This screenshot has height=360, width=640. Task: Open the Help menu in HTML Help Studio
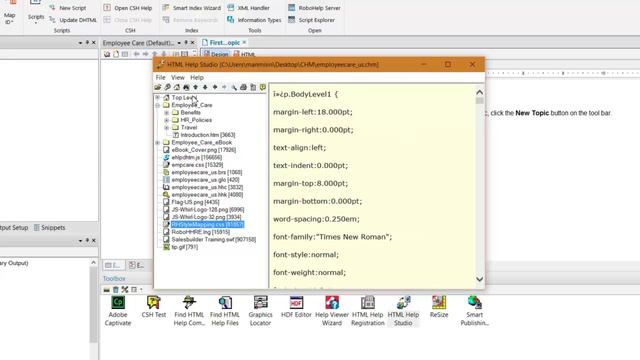pos(197,77)
